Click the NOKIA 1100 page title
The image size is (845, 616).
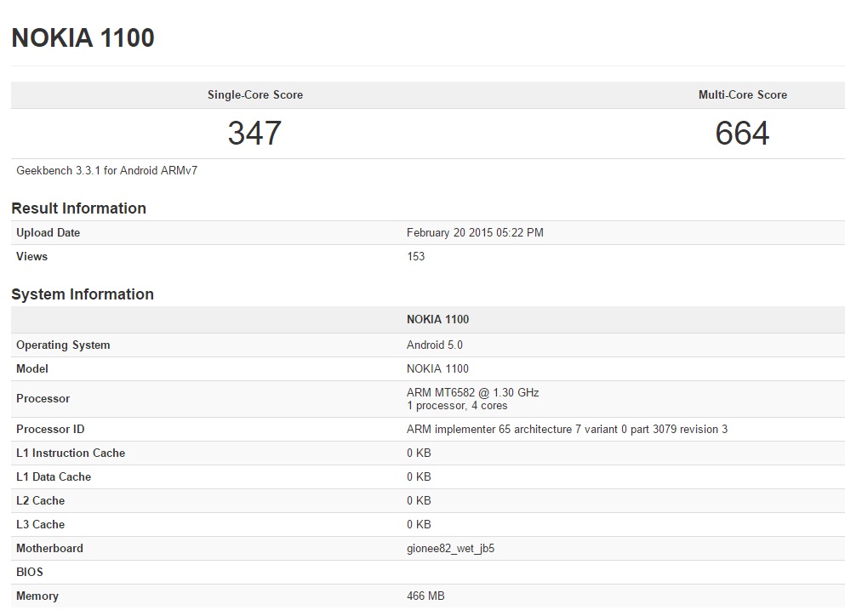point(83,38)
